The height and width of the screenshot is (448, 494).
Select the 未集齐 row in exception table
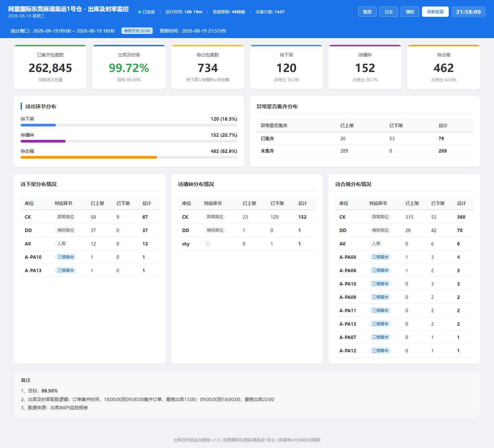(x=365, y=151)
